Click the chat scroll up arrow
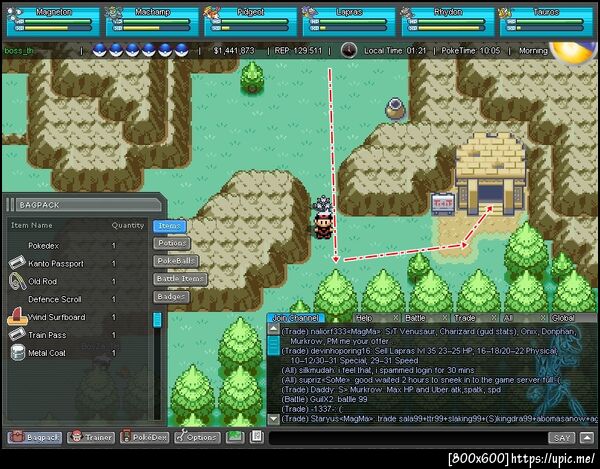 pos(273,329)
